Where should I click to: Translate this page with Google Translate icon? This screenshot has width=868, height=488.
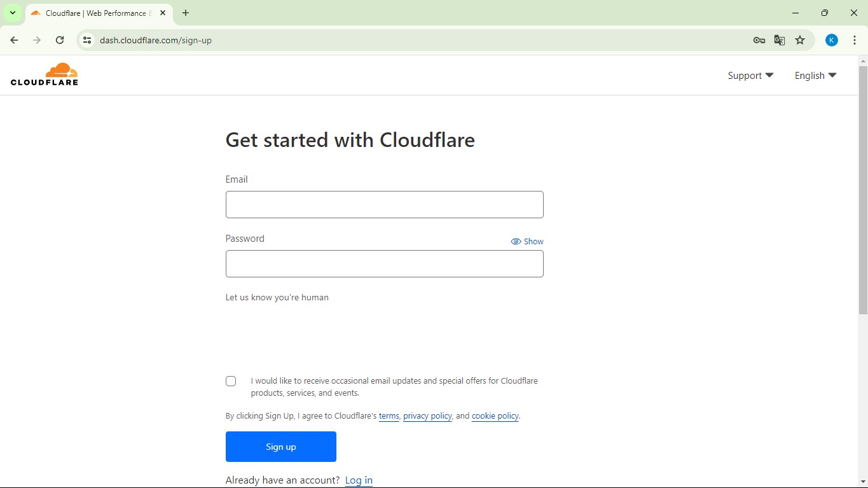coord(780,40)
